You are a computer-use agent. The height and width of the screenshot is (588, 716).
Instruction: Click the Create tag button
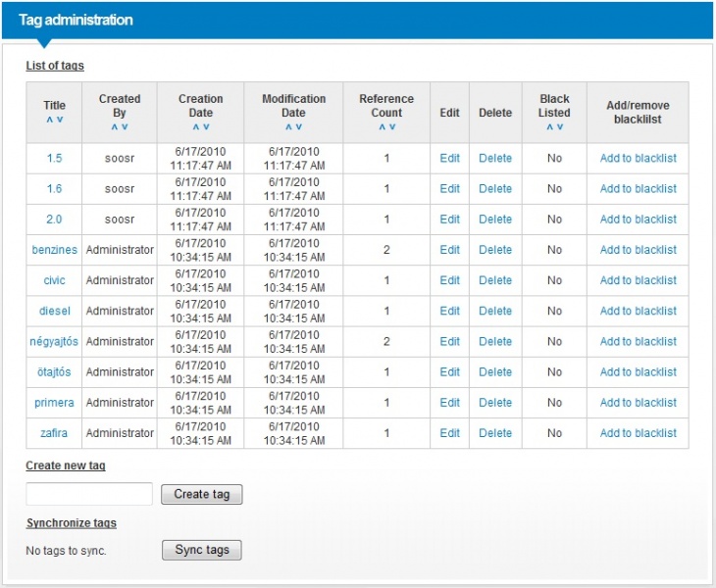[202, 495]
